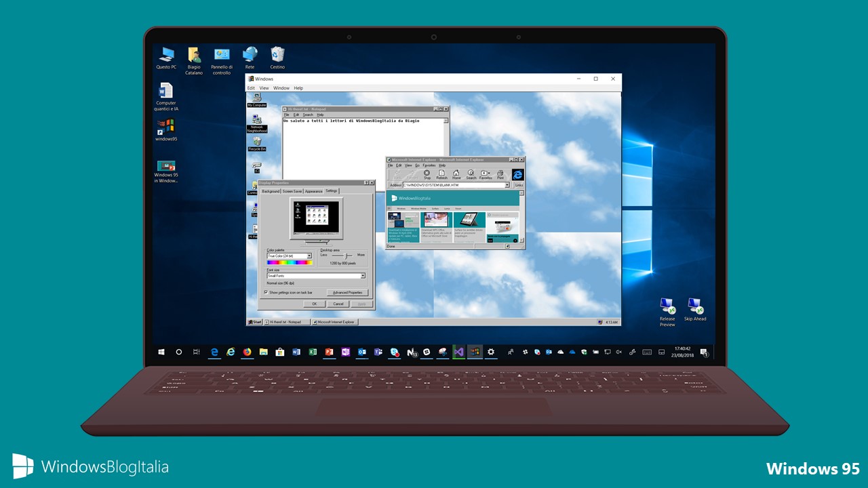Select Hi there!.txt - Notepad taskbar button
The height and width of the screenshot is (488, 868).
(x=287, y=322)
